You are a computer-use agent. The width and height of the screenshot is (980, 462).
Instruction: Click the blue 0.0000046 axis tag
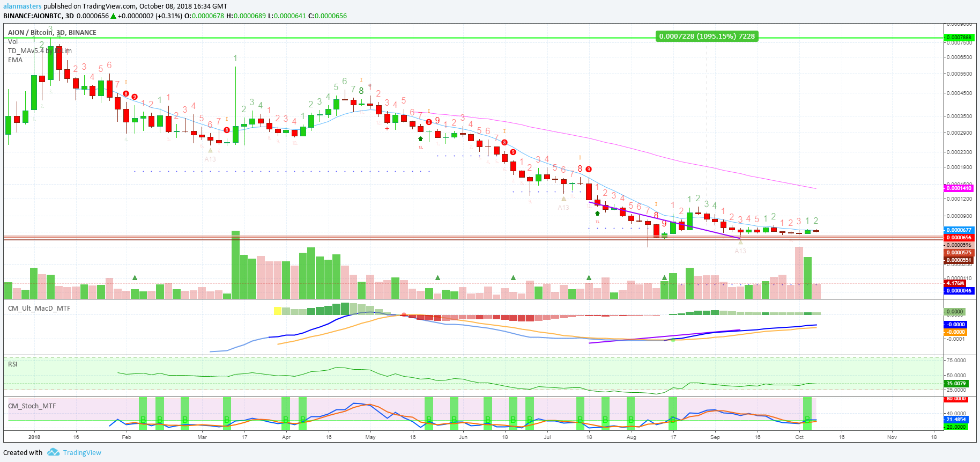click(x=959, y=291)
